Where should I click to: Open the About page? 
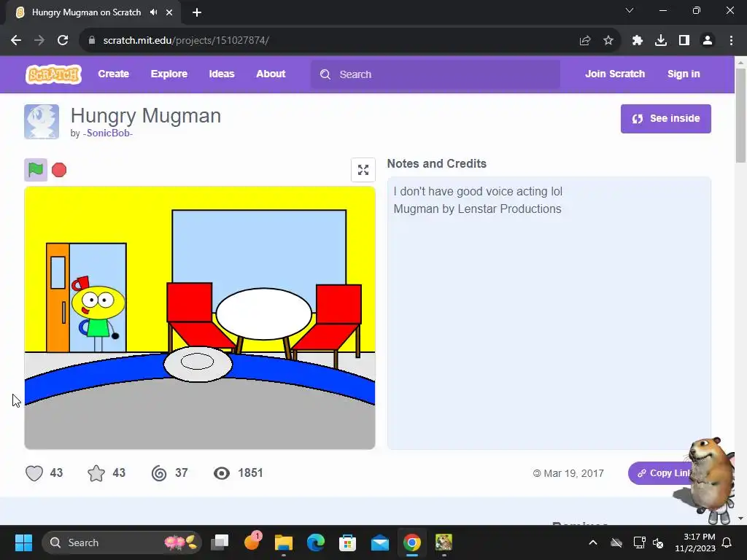click(x=271, y=74)
